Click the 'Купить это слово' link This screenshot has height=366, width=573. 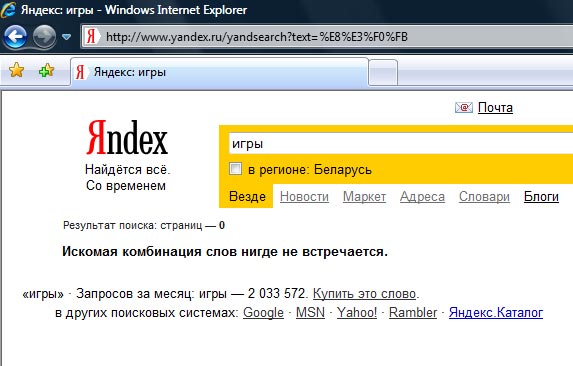[x=364, y=293]
